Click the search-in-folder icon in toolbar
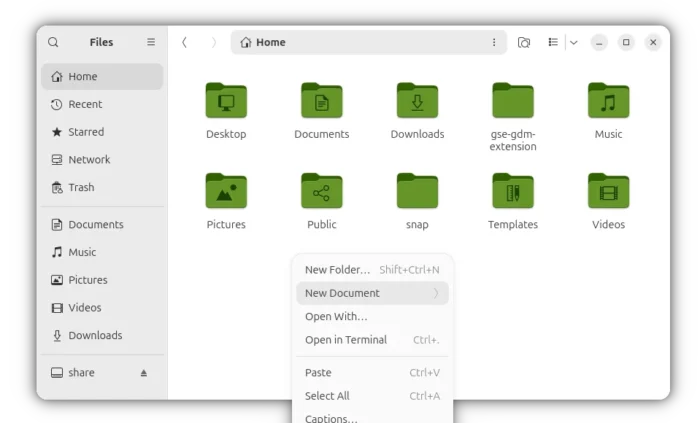Viewport: 700px width, 423px height. coord(524,43)
